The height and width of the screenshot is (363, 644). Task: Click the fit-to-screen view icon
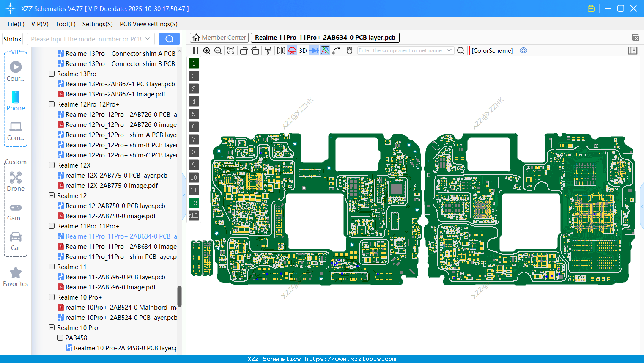(x=231, y=51)
